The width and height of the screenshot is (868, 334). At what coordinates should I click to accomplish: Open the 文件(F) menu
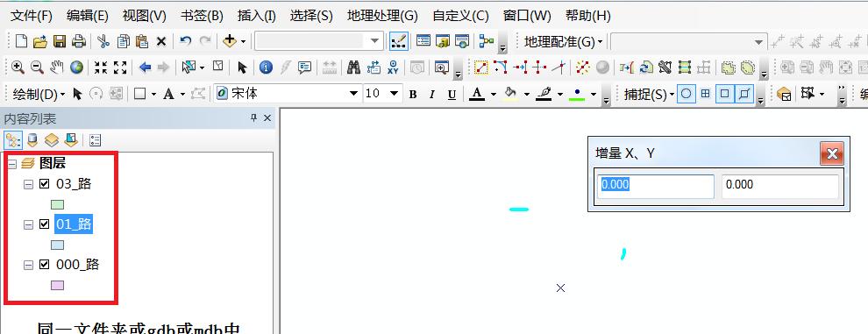[32, 16]
